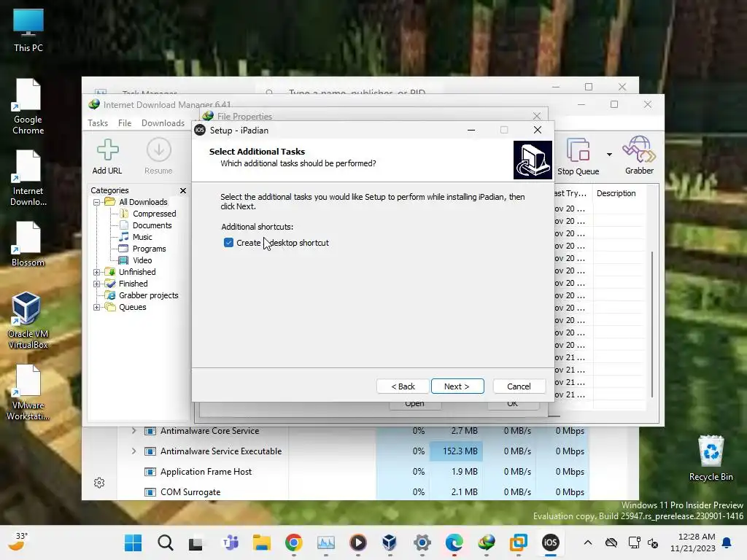Open weather widget showing 33°
This screenshot has width=747, height=560.
coord(18,542)
